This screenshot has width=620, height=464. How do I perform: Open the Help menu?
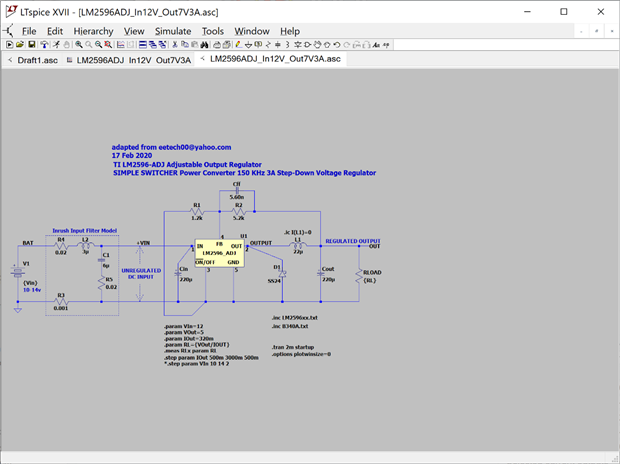click(x=290, y=31)
